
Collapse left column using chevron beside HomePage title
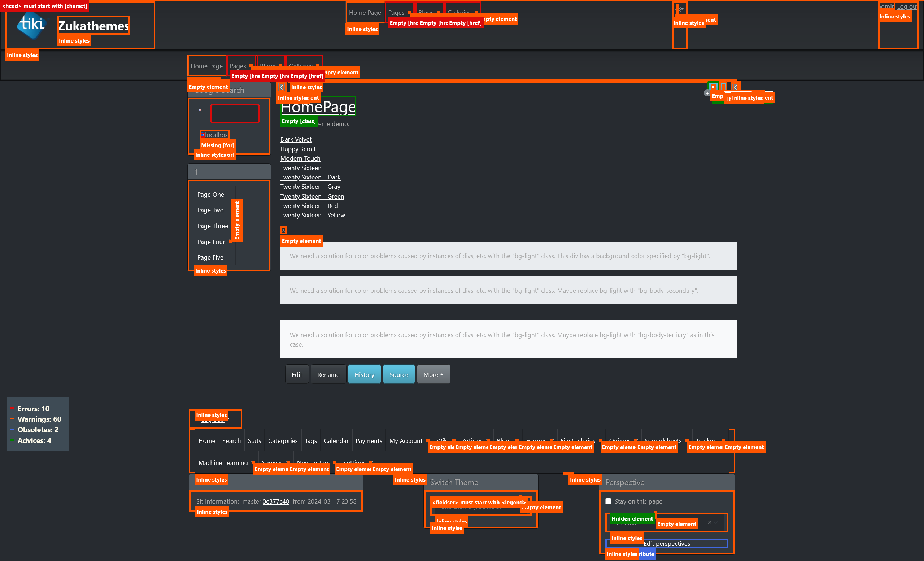[x=282, y=87]
